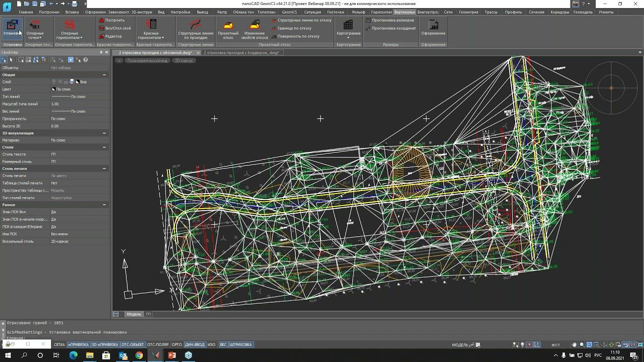Open the Рельеф ribbon tab
644x362 pixels.
coord(358,12)
